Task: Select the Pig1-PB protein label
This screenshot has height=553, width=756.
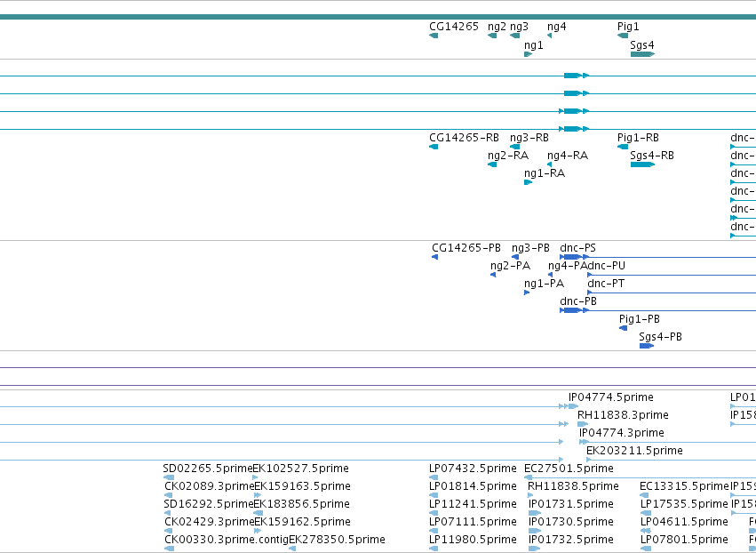Action: click(640, 319)
